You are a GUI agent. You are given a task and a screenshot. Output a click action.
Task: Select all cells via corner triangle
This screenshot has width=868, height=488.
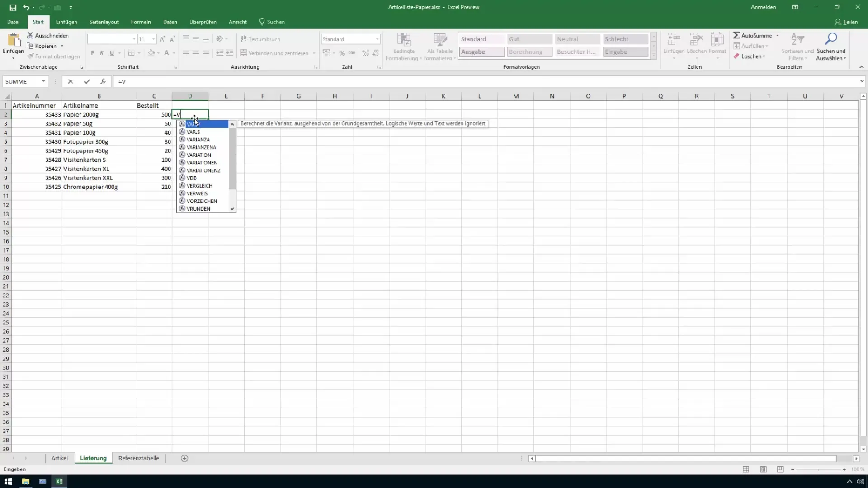pos(6,96)
